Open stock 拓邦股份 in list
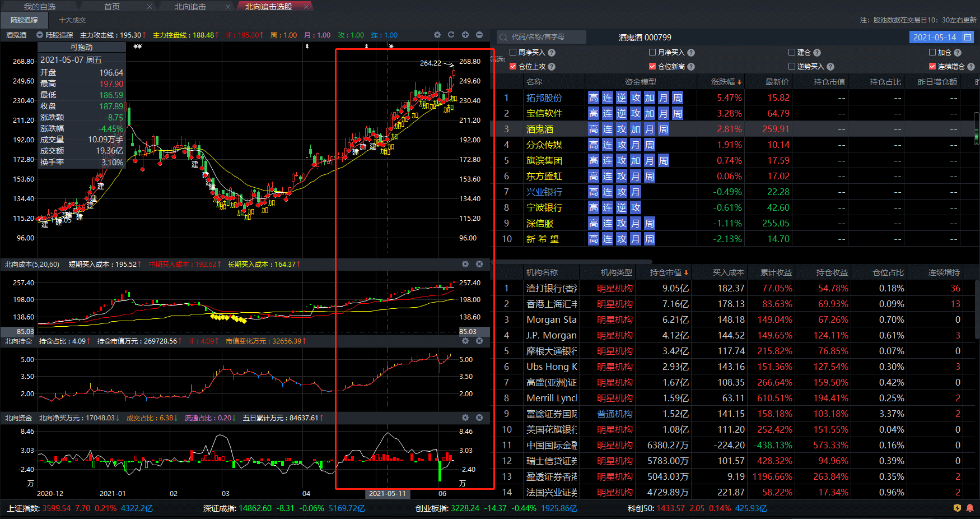 tap(544, 98)
